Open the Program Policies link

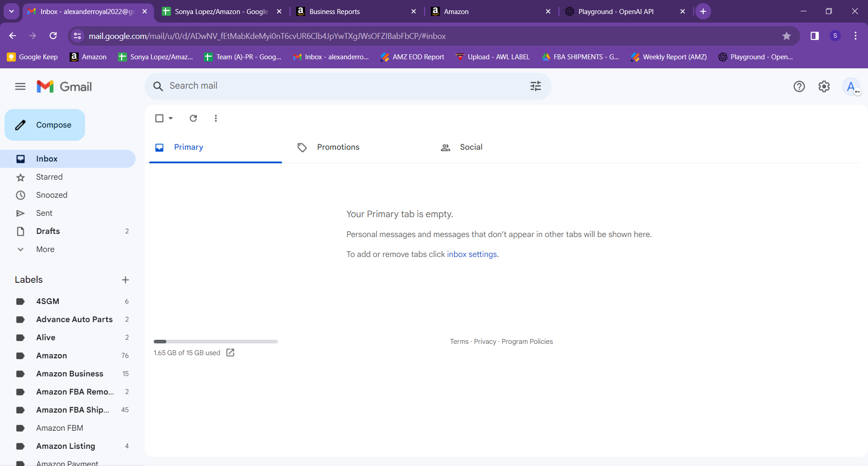tap(527, 342)
